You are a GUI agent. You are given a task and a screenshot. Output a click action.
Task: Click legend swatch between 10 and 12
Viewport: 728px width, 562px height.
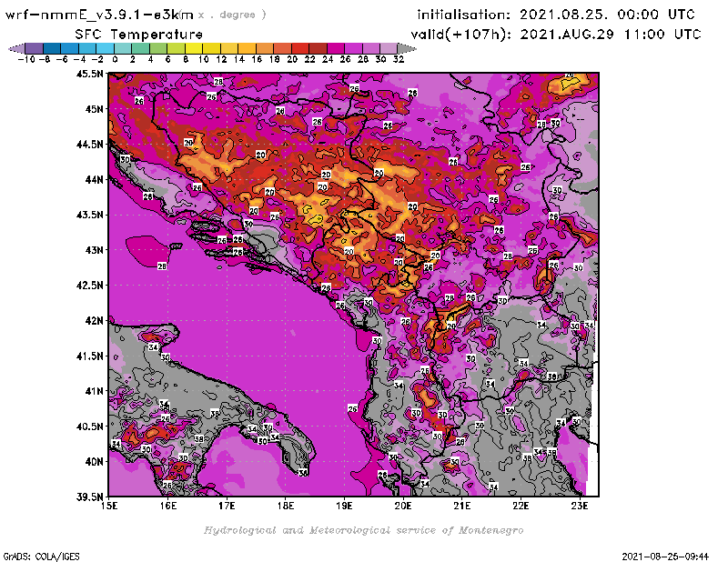(211, 48)
